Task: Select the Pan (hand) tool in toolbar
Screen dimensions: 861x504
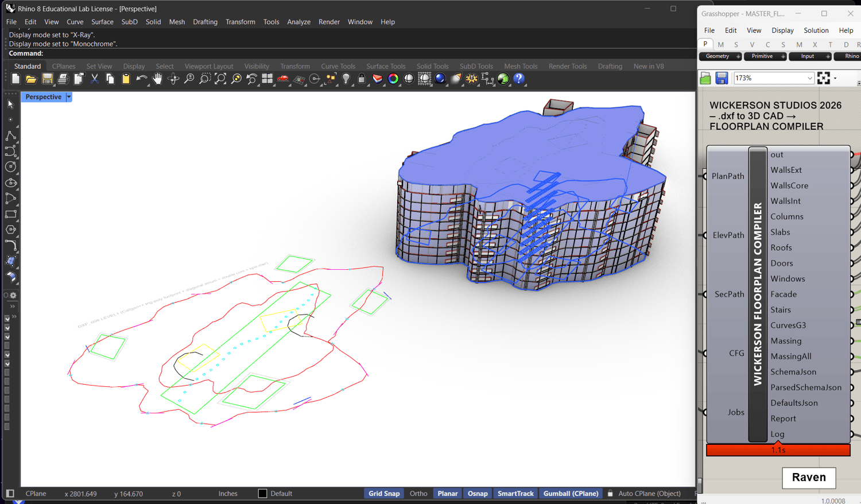Action: [157, 79]
